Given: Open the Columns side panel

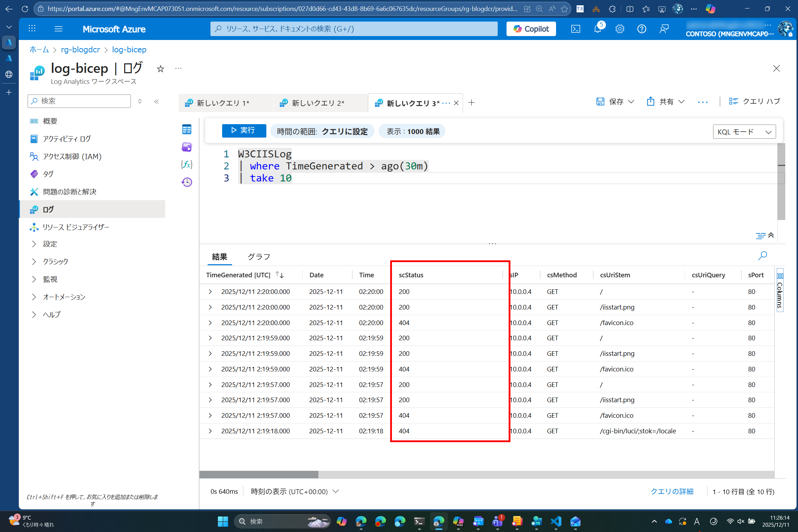Looking at the screenshot, I should (x=780, y=290).
